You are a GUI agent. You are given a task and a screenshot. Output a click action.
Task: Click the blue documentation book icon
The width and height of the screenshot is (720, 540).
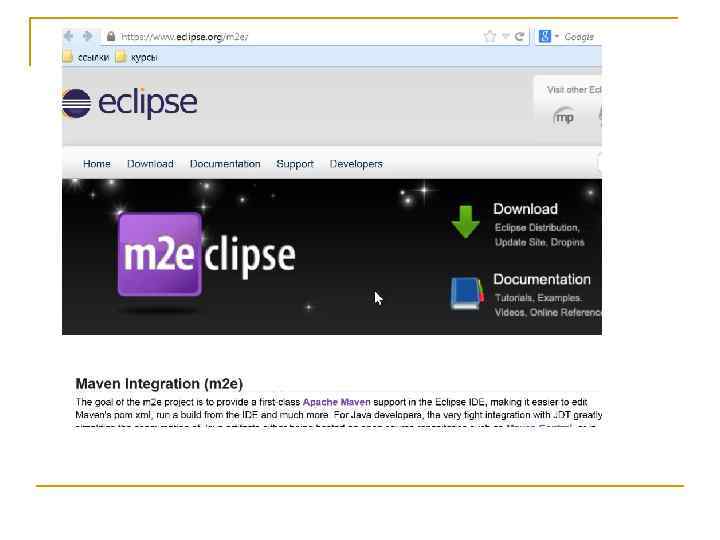pyautogui.click(x=467, y=293)
